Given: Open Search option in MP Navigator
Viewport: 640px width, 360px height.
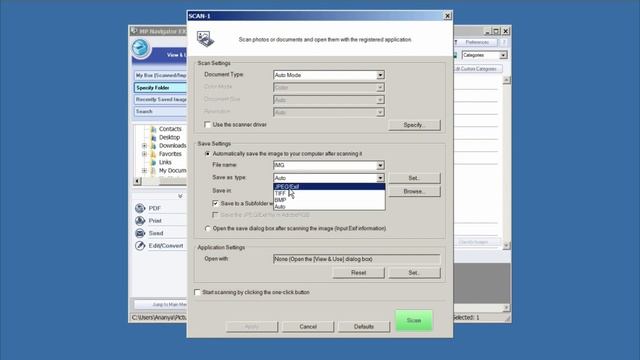Looking at the screenshot, I should click(x=160, y=111).
